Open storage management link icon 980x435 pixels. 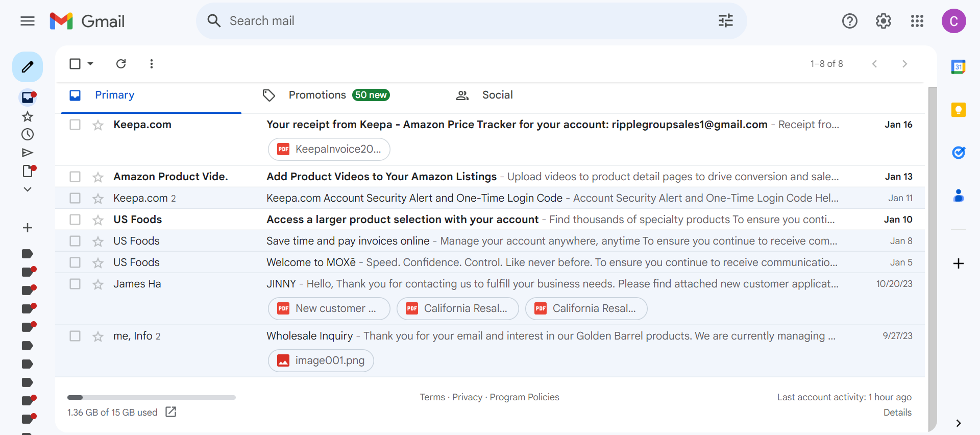(171, 412)
